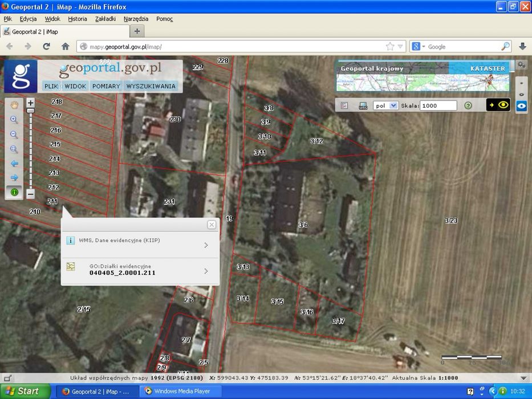This screenshot has height=399, width=532.
Task: Click the zoom to full extent magnifier
Action: tap(14, 149)
